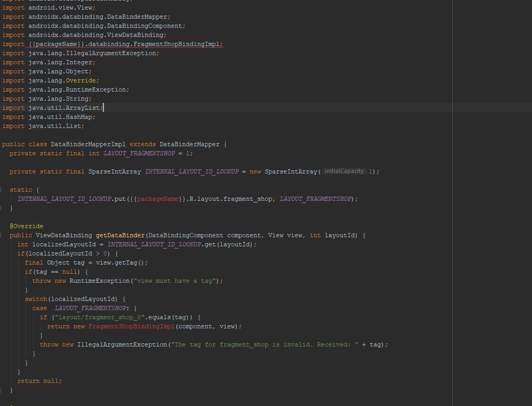Click the "The tag for fragment_shop is invalid" string
This screenshot has height=406, width=532.
265,344
